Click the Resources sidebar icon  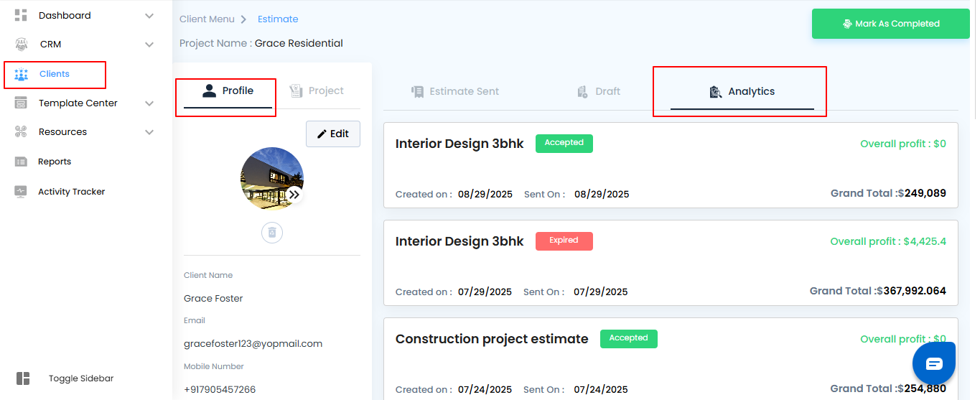tap(21, 132)
